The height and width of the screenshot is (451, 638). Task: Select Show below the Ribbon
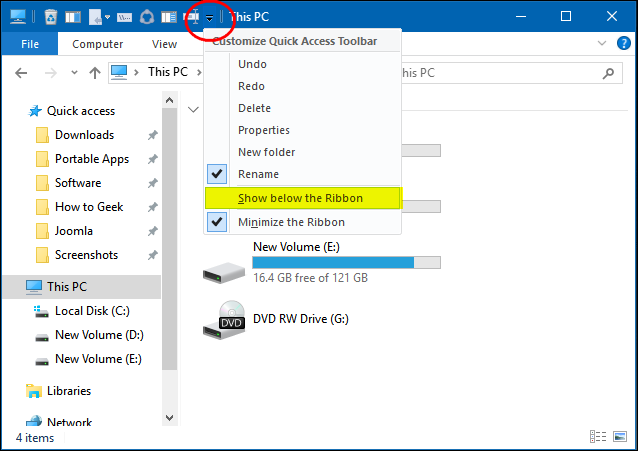pyautogui.click(x=300, y=198)
